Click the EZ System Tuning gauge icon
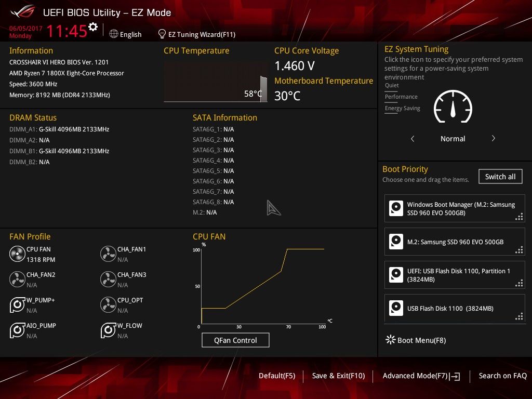This screenshot has width=532, height=399. [x=453, y=107]
